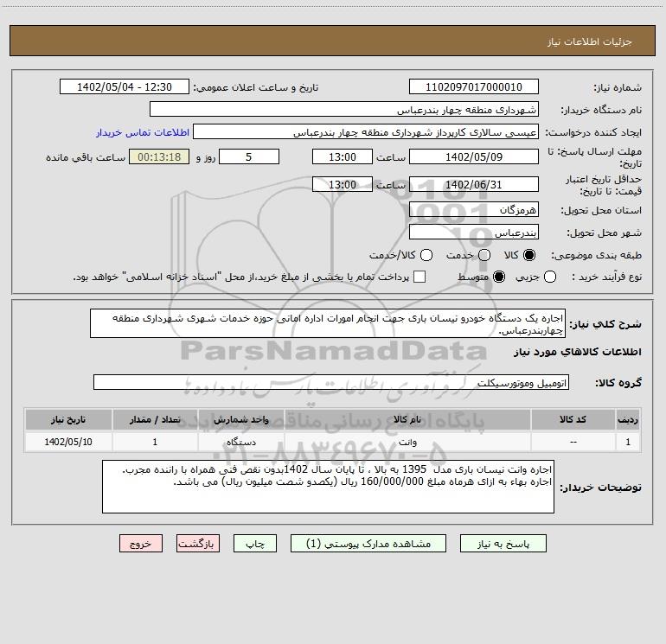Click the توضیحات خریدار label
Viewport: 666px width, 644px height.
(x=600, y=488)
